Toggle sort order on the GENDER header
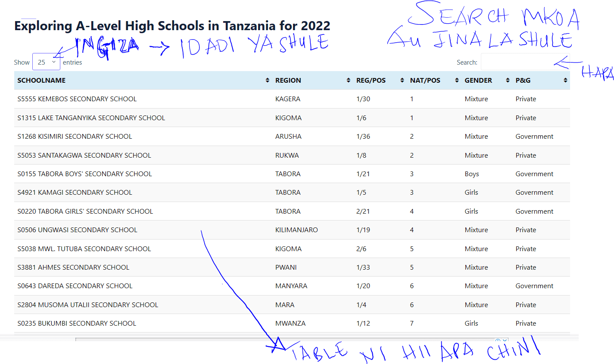The height and width of the screenshot is (364, 614). point(478,80)
